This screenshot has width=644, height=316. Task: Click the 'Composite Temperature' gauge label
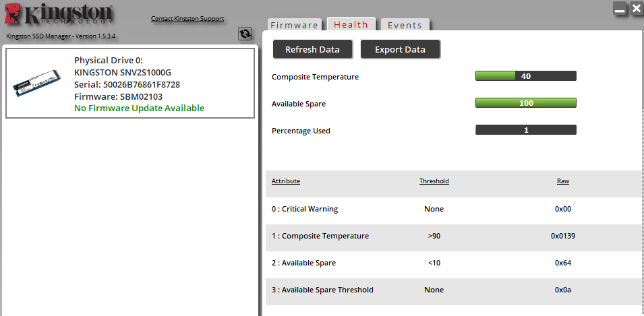315,77
